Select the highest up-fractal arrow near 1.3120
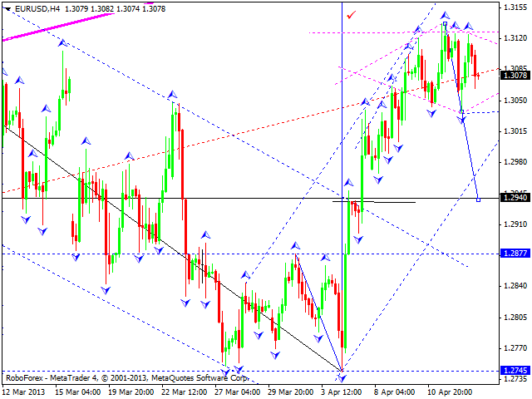532x399 pixels. [x=446, y=16]
